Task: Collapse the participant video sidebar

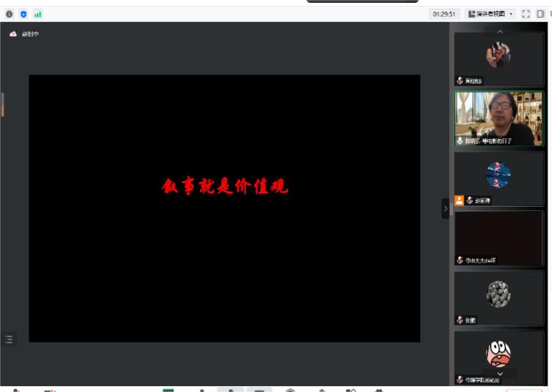Action: click(x=445, y=209)
